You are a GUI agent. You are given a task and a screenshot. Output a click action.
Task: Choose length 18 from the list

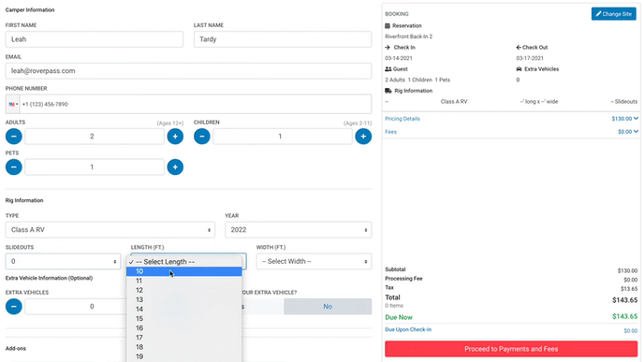(184, 347)
